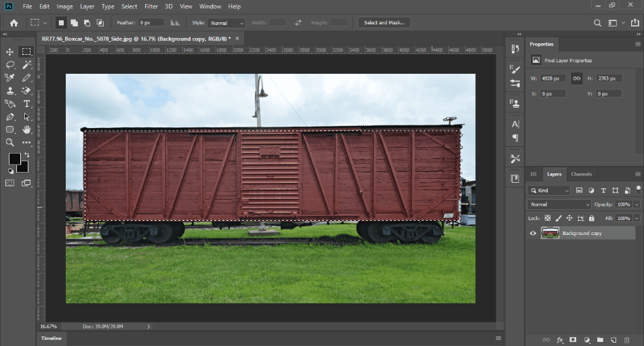Click the Select and Mask button
The image size is (644, 346).
(x=384, y=22)
